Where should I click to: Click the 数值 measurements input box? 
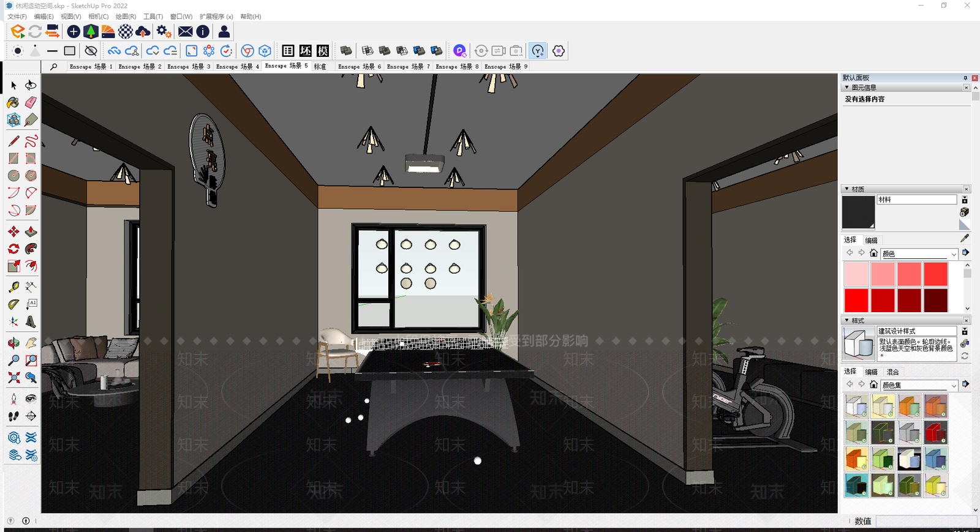925,521
